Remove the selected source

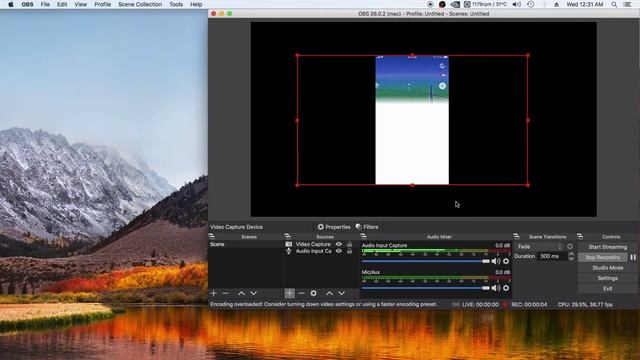[x=301, y=293]
